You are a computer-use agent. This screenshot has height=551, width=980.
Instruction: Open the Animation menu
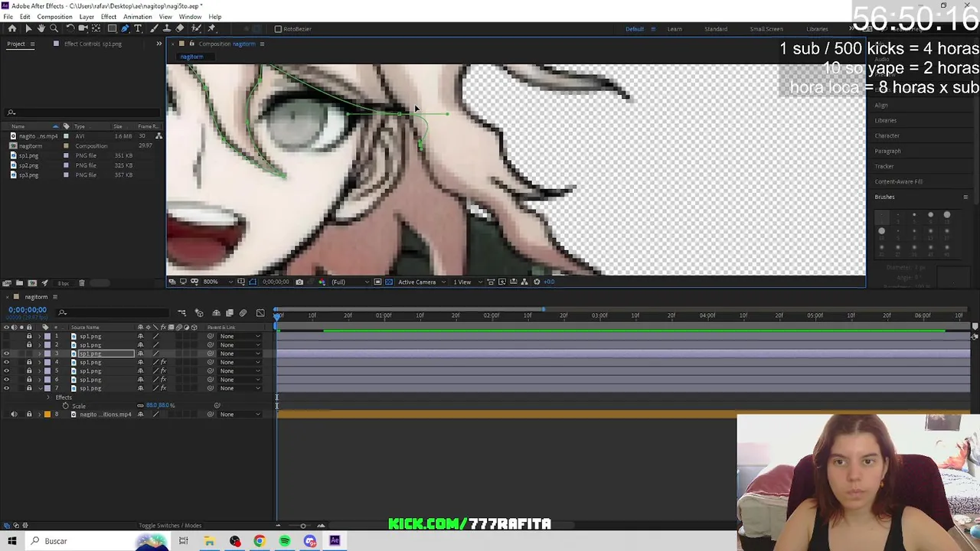pos(138,17)
